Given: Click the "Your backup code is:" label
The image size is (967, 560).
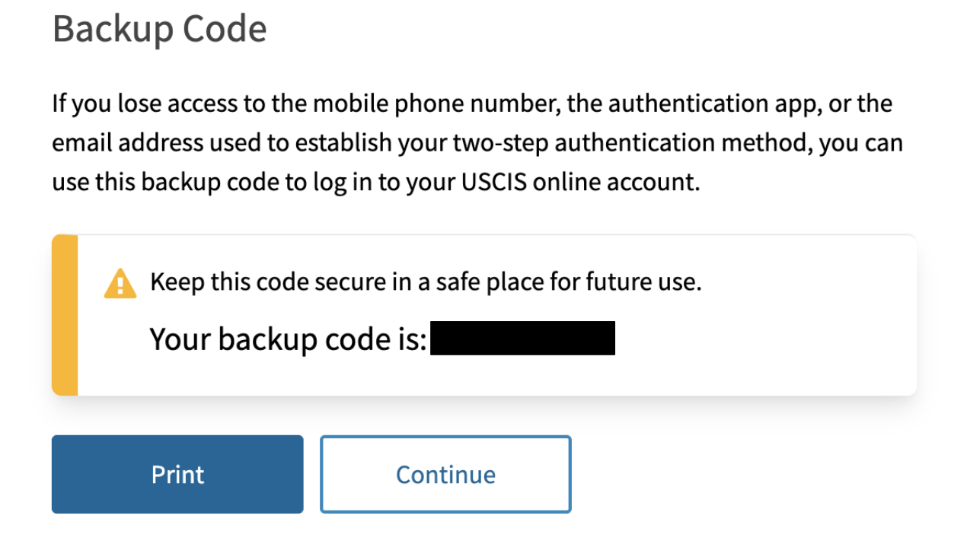Looking at the screenshot, I should pos(288,339).
